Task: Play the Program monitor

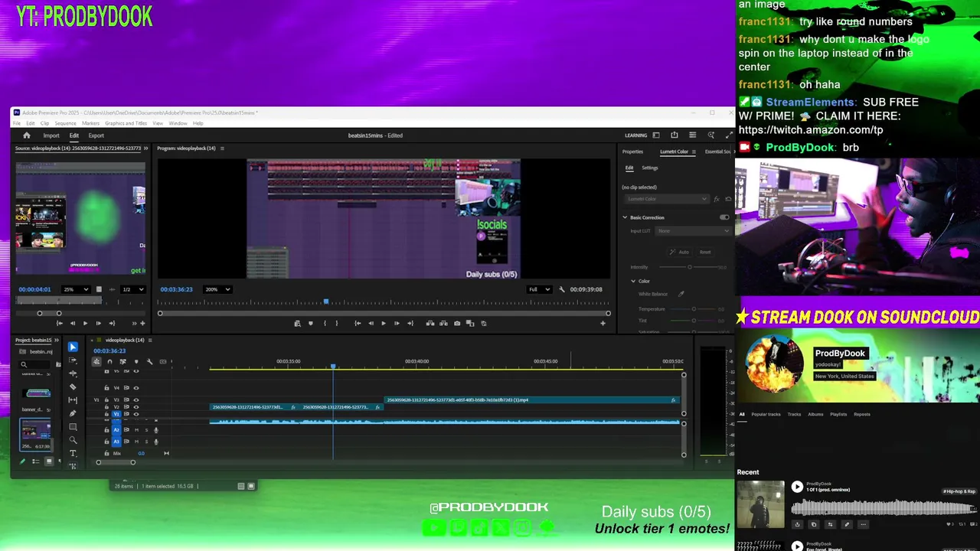Action: 384,323
